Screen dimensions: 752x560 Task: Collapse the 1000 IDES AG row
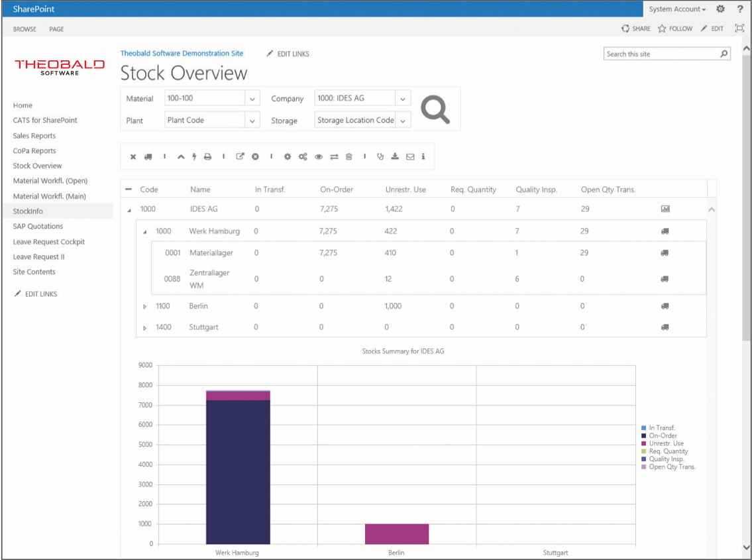(x=129, y=209)
